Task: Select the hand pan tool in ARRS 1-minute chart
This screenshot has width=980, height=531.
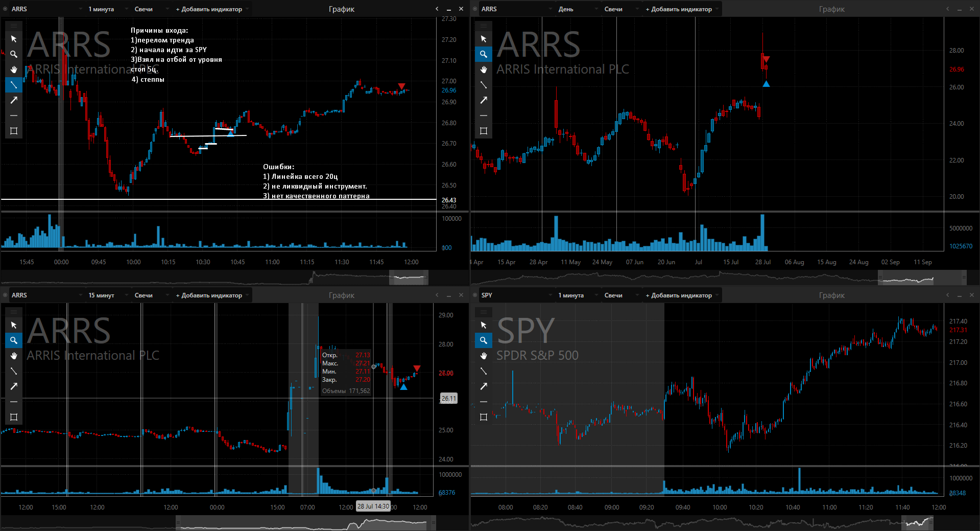Action: tap(14, 70)
